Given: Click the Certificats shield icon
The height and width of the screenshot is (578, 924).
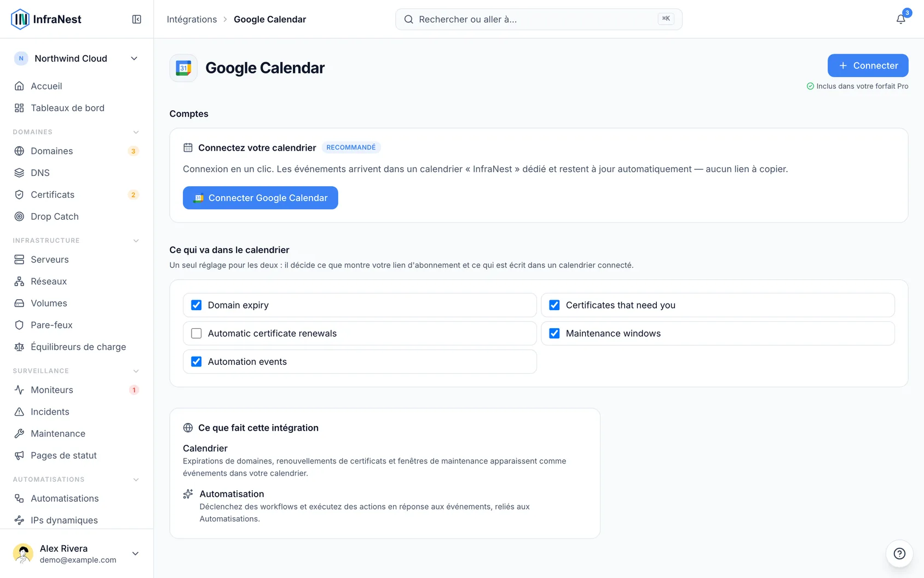Looking at the screenshot, I should tap(19, 194).
